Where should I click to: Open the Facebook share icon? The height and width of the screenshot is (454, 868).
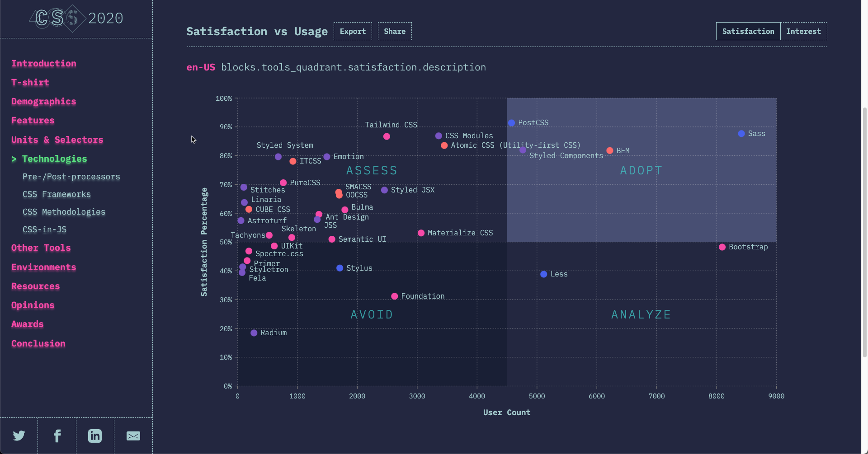[57, 435]
